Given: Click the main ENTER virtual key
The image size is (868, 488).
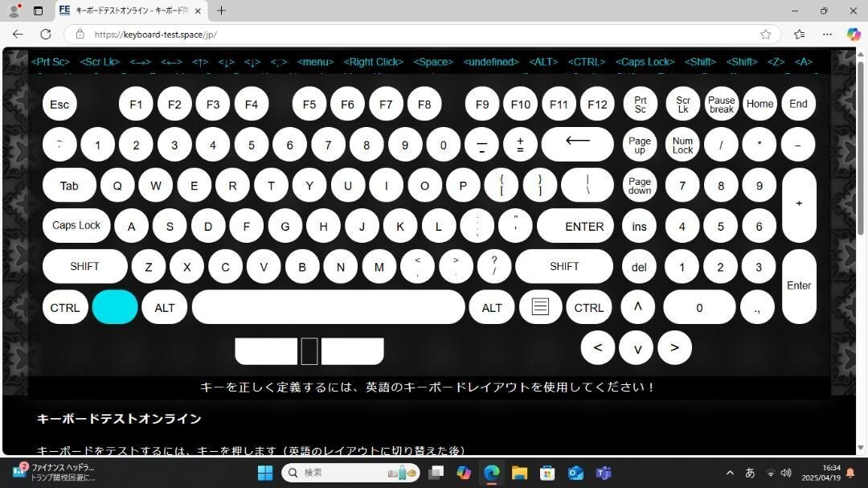Looking at the screenshot, I should pos(575,226).
